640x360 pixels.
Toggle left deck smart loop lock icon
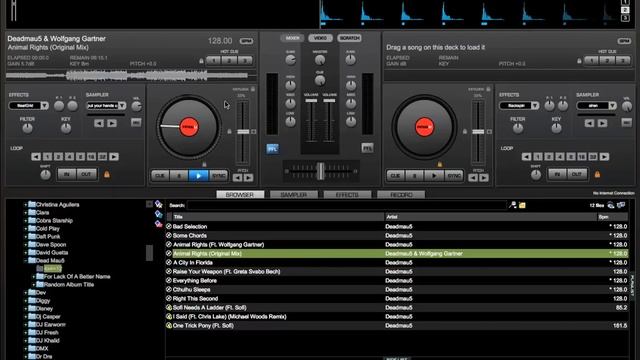coord(107,174)
